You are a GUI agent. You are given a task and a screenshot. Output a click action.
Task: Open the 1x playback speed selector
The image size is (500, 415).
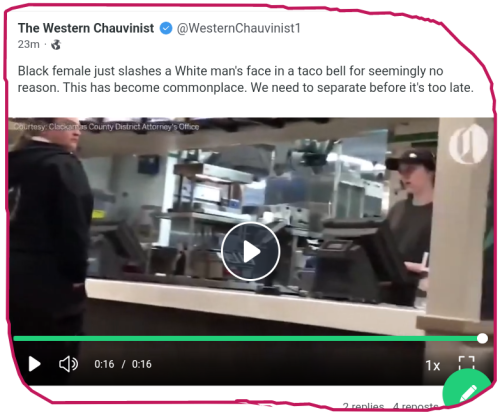tap(433, 366)
